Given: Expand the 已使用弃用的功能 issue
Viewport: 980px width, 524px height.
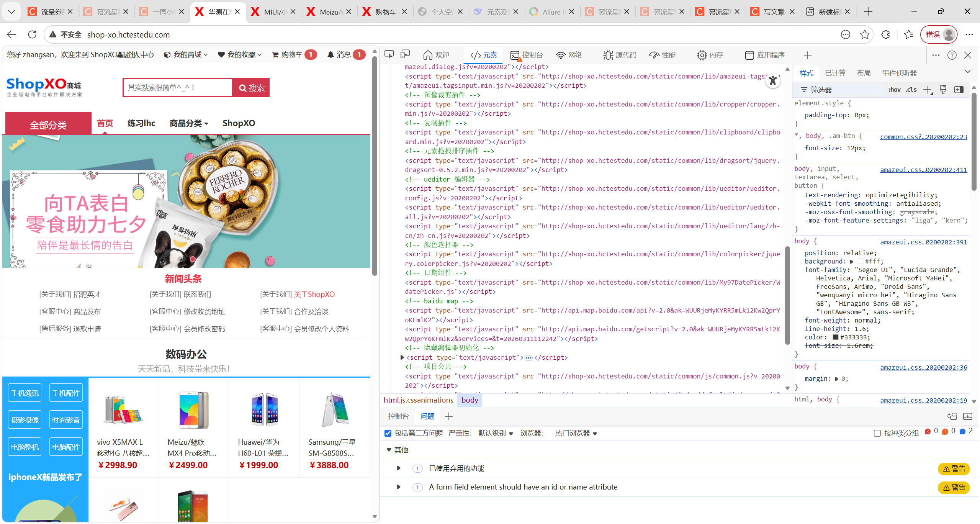Looking at the screenshot, I should [x=399, y=468].
